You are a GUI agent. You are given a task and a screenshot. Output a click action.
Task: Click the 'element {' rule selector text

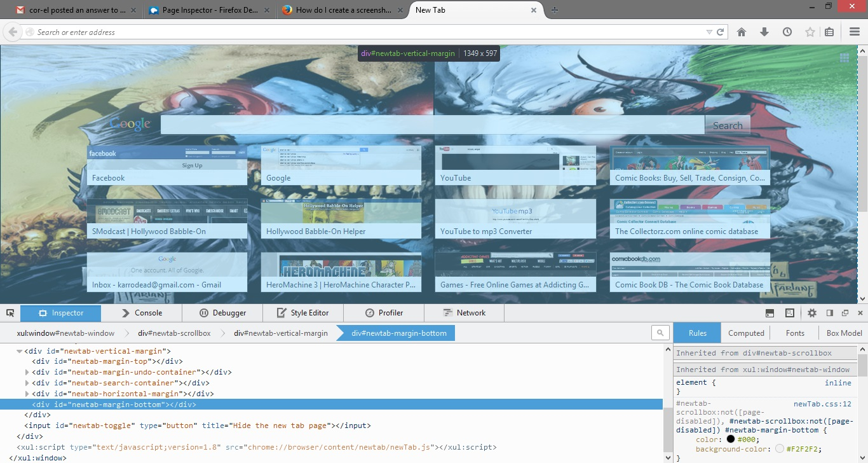pos(696,382)
